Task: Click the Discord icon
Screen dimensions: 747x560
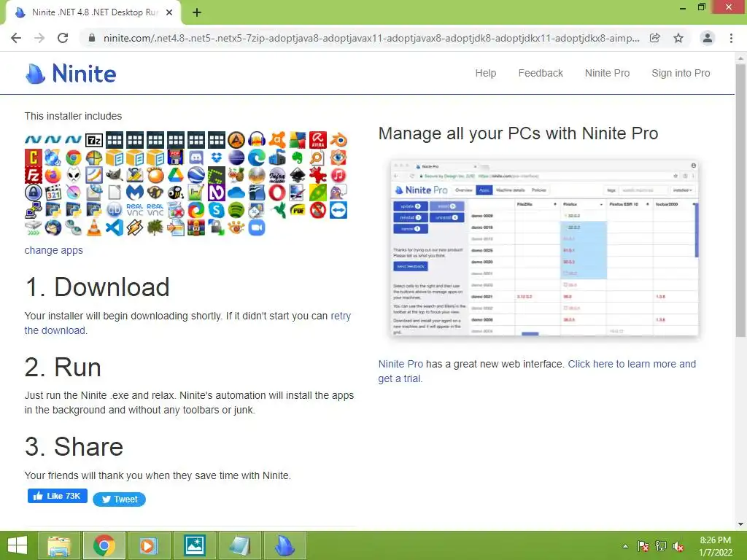Action: (196, 157)
